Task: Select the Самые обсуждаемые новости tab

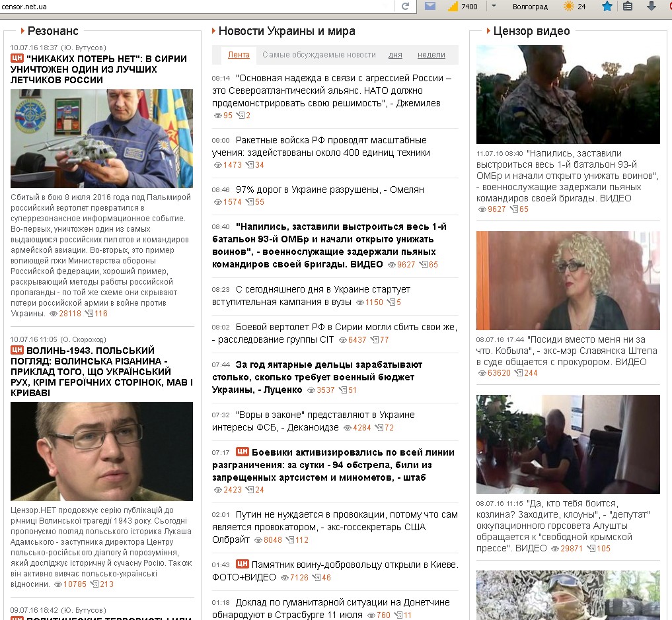Action: tap(319, 55)
